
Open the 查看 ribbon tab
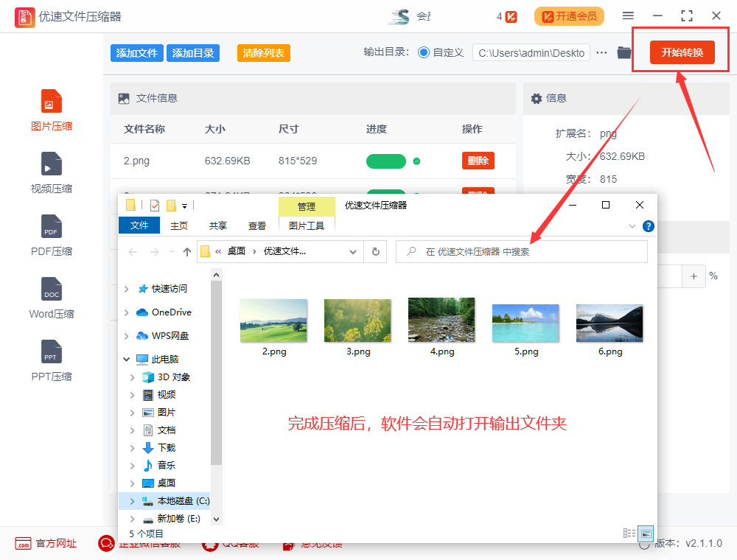tap(257, 226)
